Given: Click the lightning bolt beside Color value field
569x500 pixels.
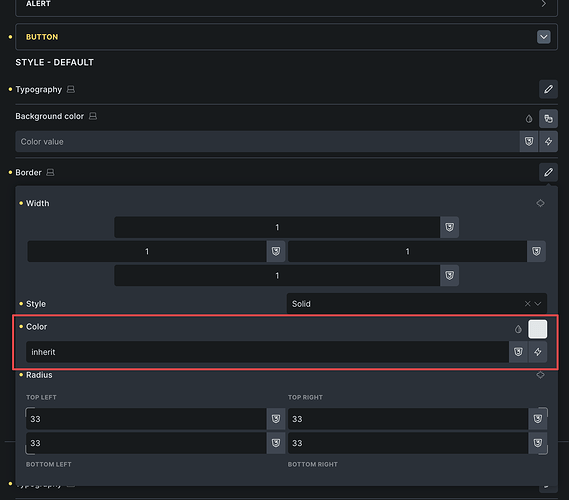Looking at the screenshot, I should 548,142.
